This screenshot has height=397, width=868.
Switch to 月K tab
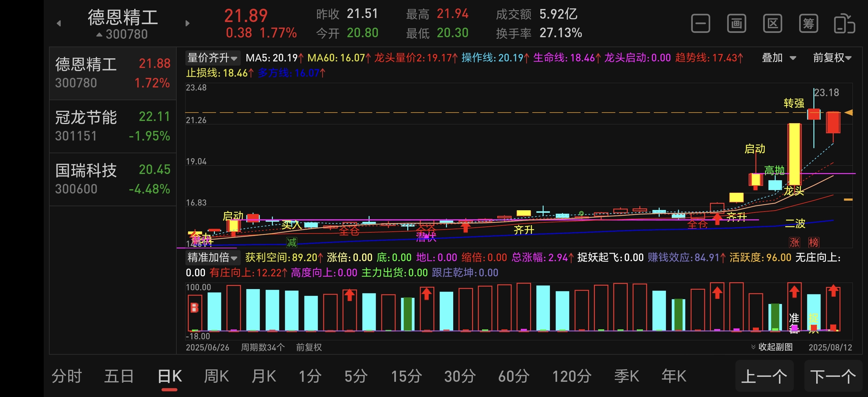click(264, 376)
